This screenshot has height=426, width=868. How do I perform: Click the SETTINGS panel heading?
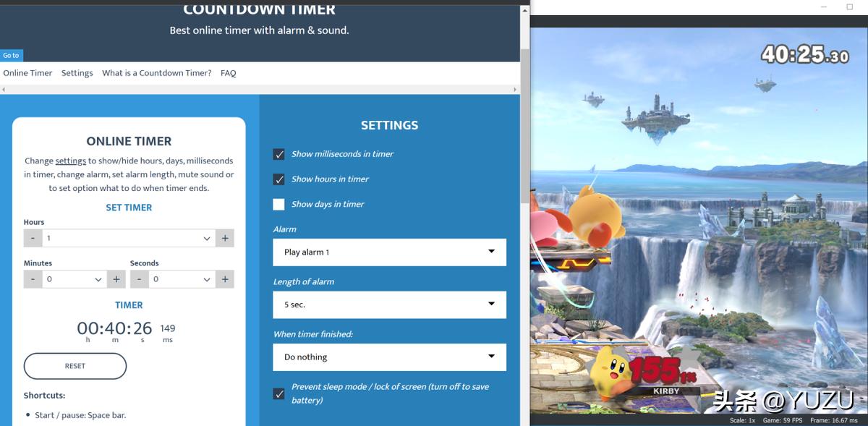tap(389, 125)
